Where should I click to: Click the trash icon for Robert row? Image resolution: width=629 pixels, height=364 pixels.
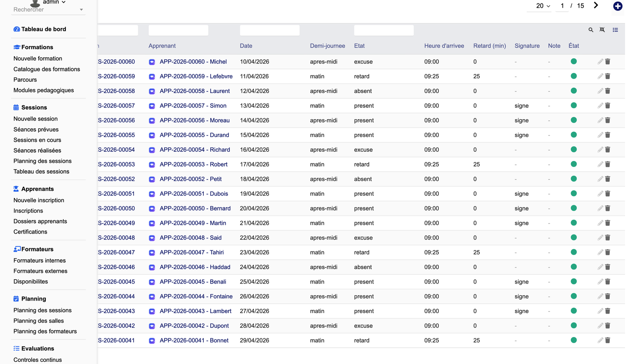[608, 164]
